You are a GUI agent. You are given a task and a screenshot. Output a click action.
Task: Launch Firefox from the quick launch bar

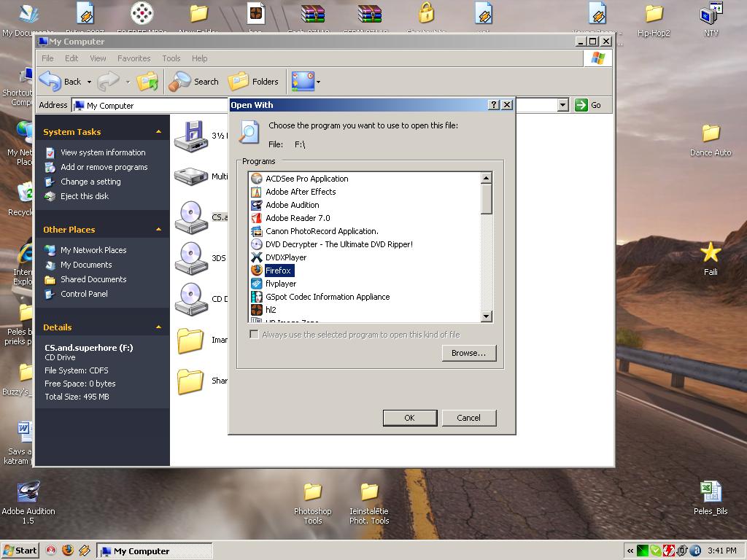click(68, 551)
